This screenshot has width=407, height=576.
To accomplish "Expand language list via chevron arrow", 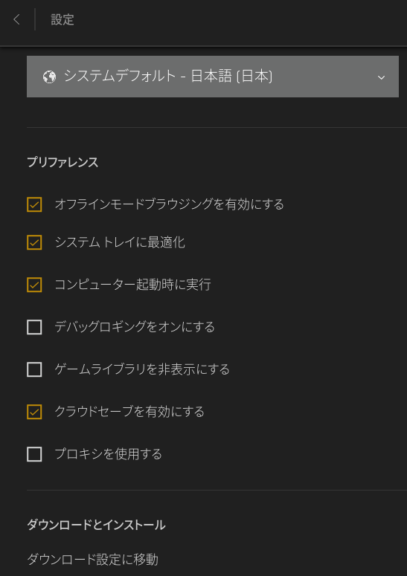I will (x=381, y=78).
